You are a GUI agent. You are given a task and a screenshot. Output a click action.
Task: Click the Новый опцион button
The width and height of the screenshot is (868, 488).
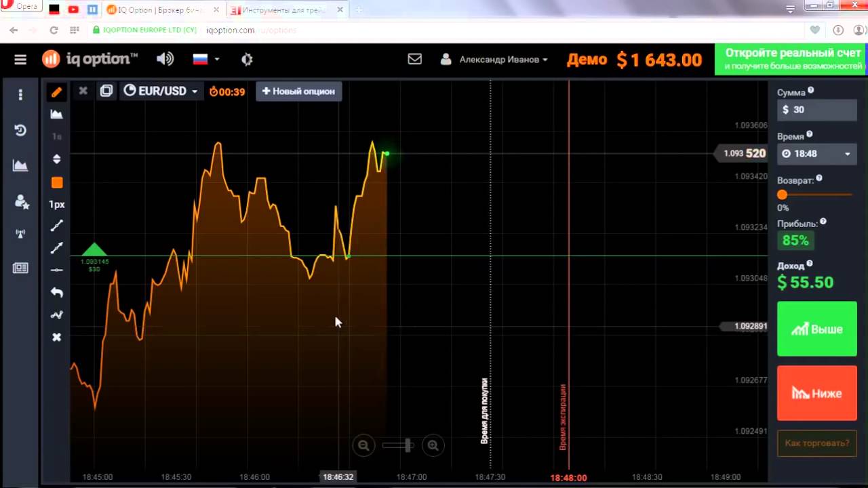299,91
